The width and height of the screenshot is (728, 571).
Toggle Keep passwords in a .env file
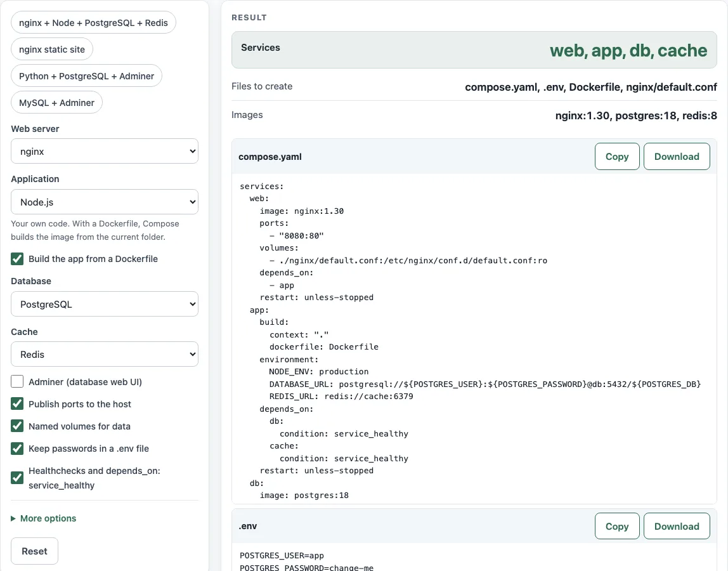(17, 449)
